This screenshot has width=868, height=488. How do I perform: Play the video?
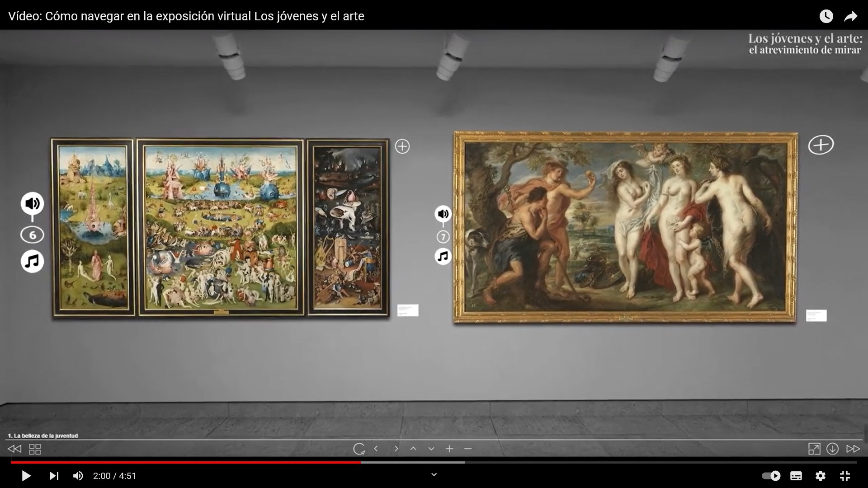[x=26, y=476]
